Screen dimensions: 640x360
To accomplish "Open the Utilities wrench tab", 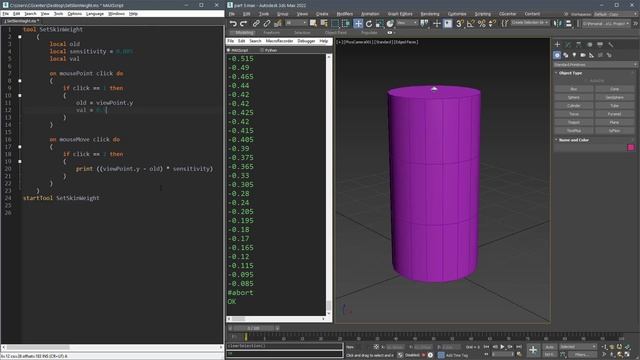I will click(611, 44).
